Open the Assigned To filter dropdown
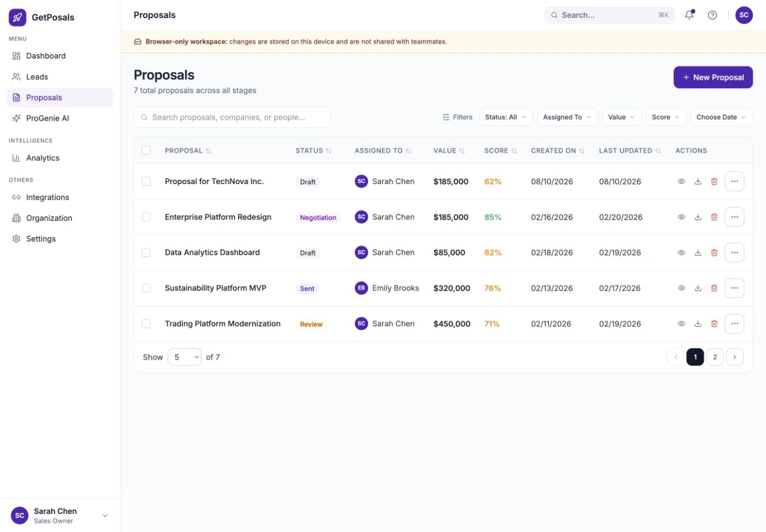This screenshot has height=532, width=766. pos(567,117)
